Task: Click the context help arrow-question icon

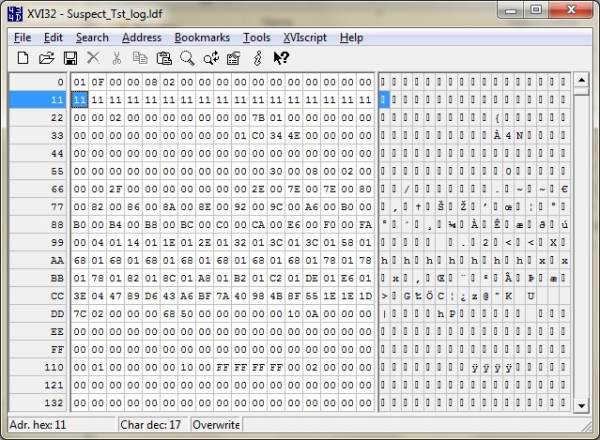Action: tap(281, 59)
